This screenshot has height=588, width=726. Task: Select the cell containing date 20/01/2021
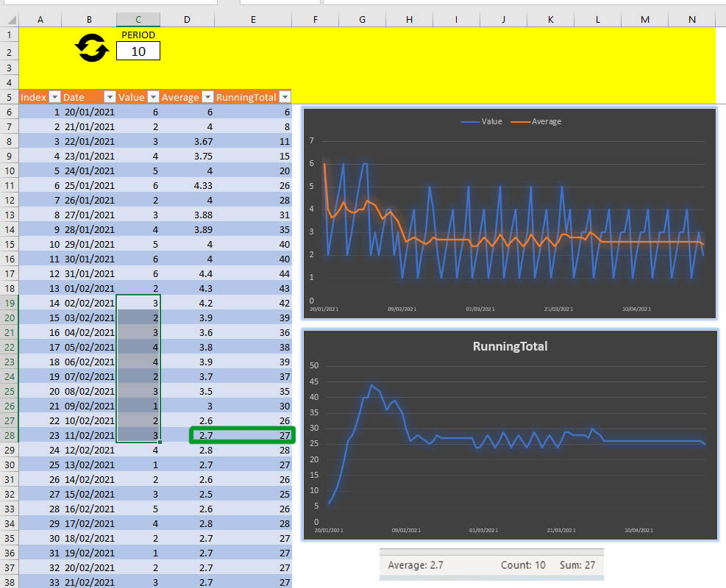(x=88, y=112)
